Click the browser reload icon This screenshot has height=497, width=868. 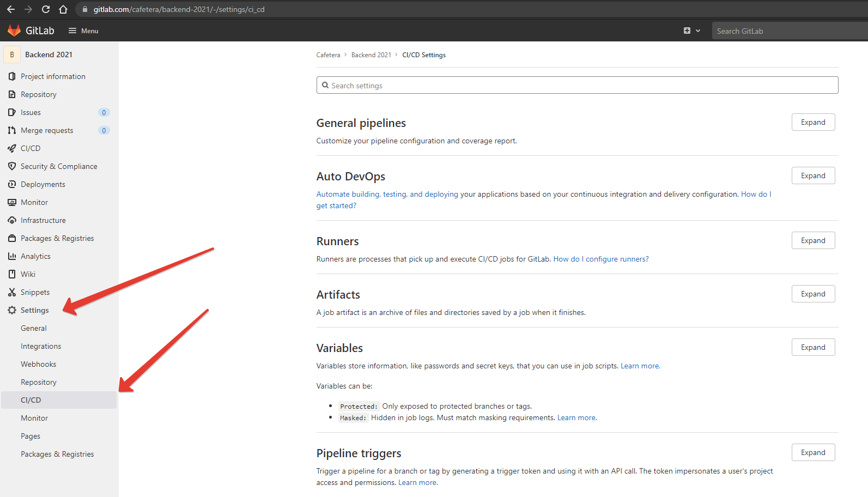(46, 9)
